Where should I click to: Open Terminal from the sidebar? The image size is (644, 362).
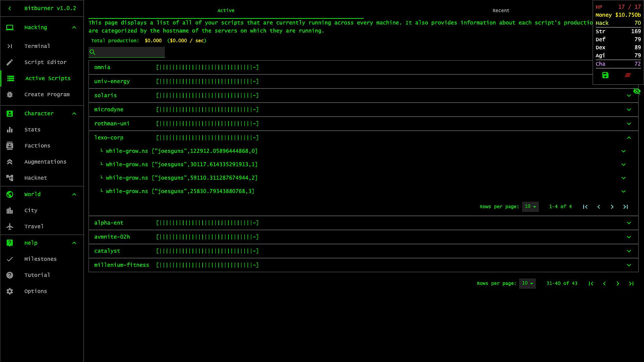click(x=37, y=46)
